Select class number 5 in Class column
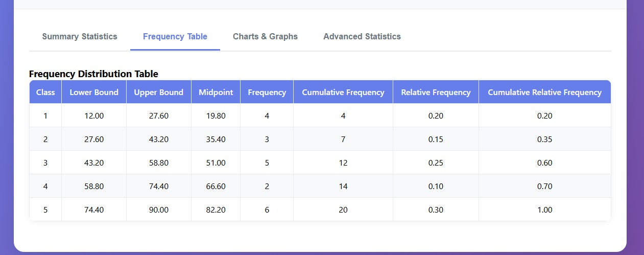 pyautogui.click(x=45, y=210)
